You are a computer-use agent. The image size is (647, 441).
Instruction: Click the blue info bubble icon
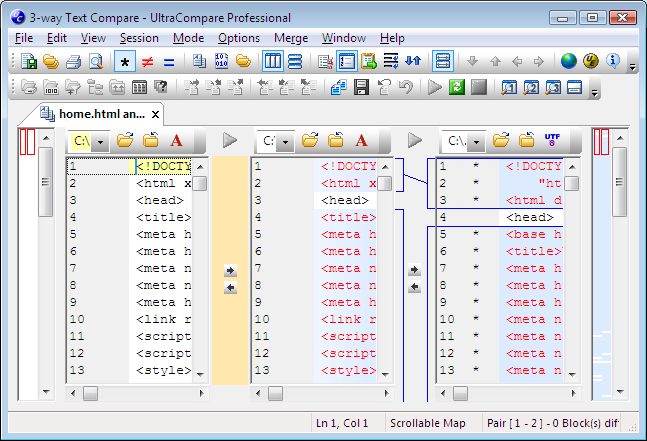click(613, 61)
